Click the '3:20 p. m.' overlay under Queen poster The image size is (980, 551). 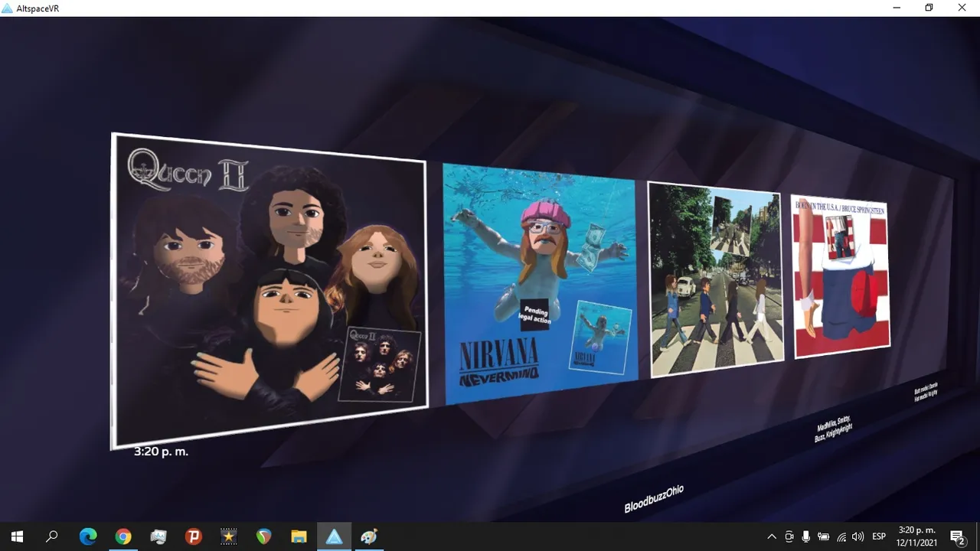161,452
